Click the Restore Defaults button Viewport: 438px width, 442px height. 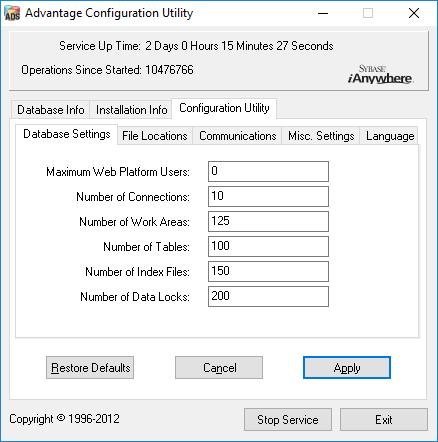click(x=90, y=368)
